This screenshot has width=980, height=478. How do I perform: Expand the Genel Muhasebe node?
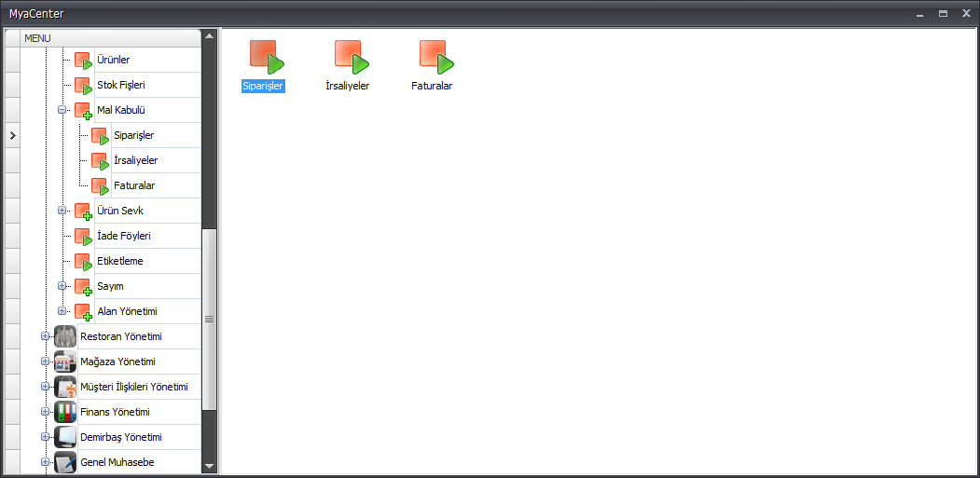(45, 462)
